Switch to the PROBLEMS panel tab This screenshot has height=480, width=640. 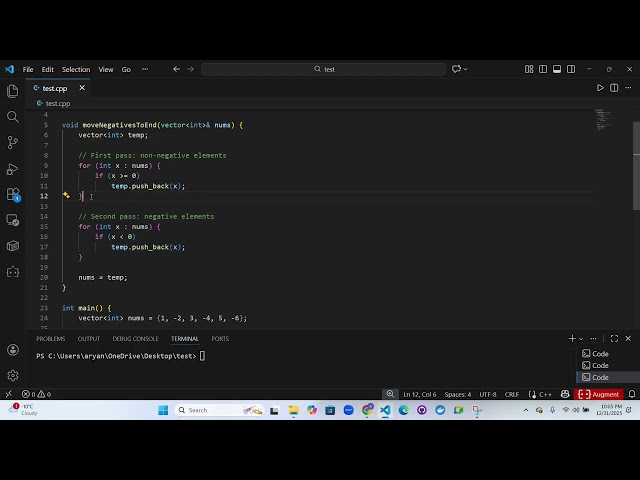point(50,339)
